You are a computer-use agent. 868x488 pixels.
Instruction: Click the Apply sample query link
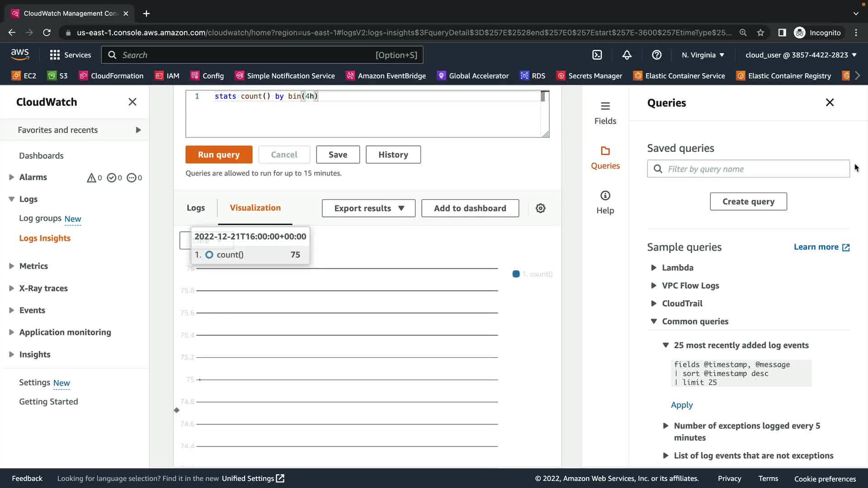[x=681, y=405]
